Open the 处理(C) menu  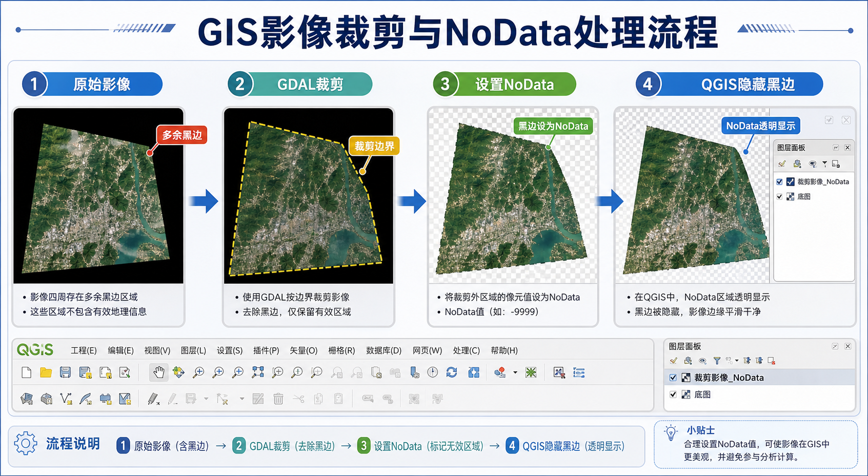[467, 350]
